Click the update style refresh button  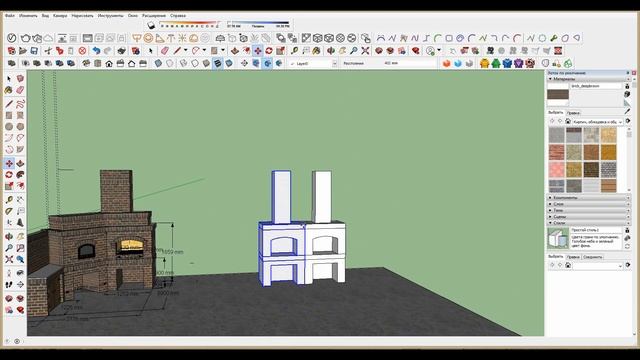pos(627,247)
